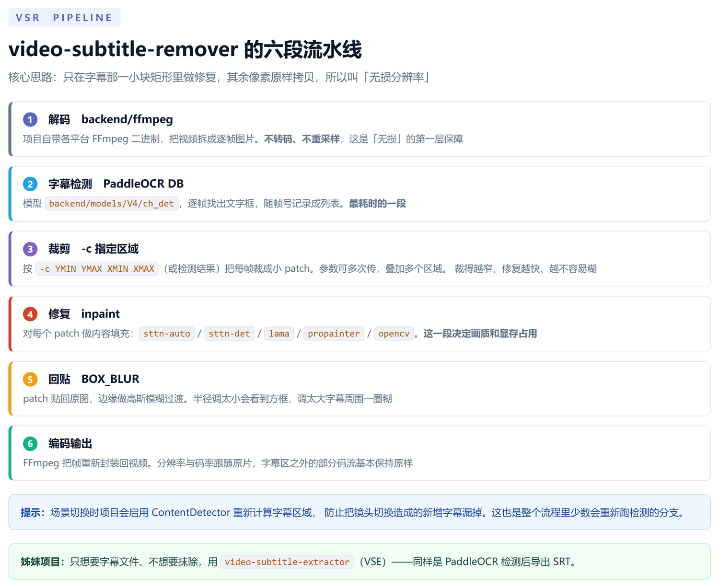Select the green step 6 badge beside 编码输出
Viewport: 719px width, 588px height.
click(x=30, y=444)
